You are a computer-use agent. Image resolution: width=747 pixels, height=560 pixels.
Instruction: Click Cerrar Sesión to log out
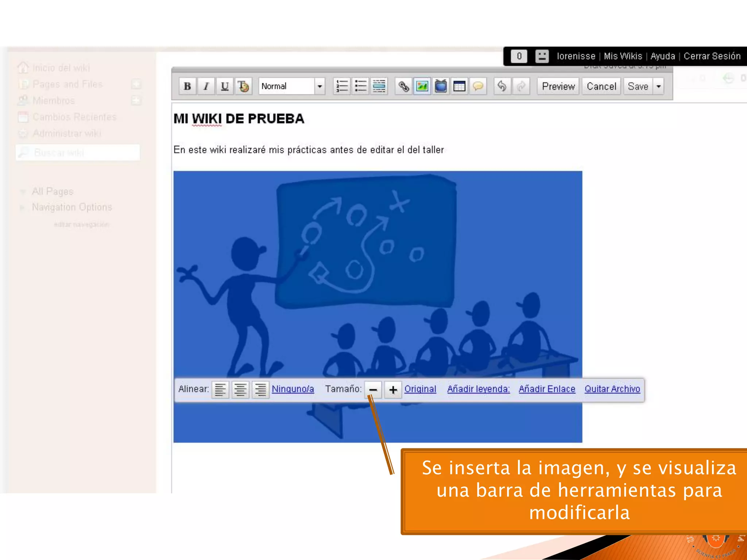[712, 56]
